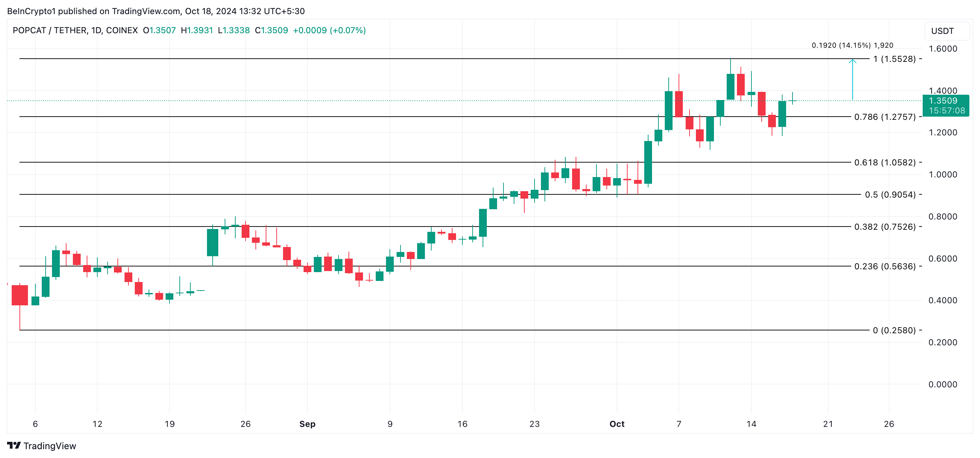Click the Sep label on time axis

pos(307,424)
